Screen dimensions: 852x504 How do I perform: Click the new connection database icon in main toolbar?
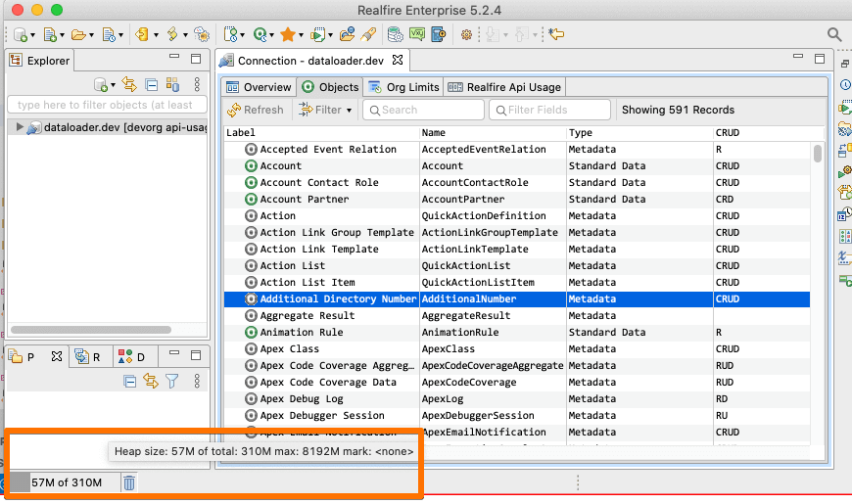click(21, 35)
